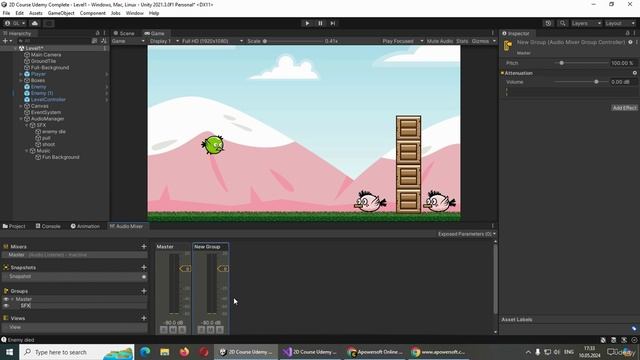This screenshot has height=360, width=640.
Task: Collapse the Music object in Hierarchy
Action: 27,151
